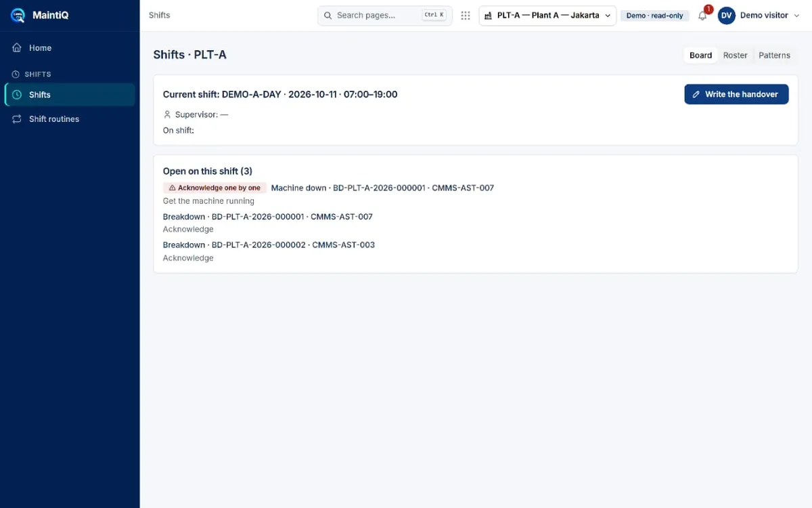812x508 pixels.
Task: Select Shifts in the sidebar
Action: pos(70,95)
